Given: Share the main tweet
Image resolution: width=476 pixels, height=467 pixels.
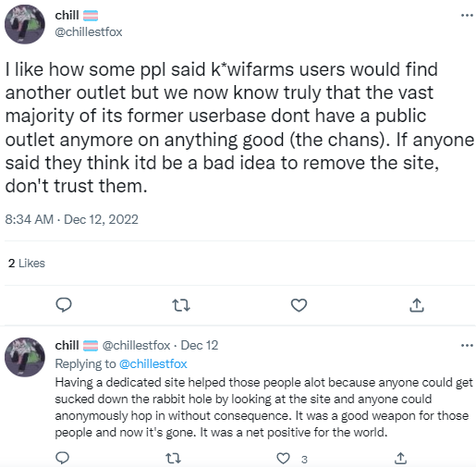Looking at the screenshot, I should (x=417, y=305).
